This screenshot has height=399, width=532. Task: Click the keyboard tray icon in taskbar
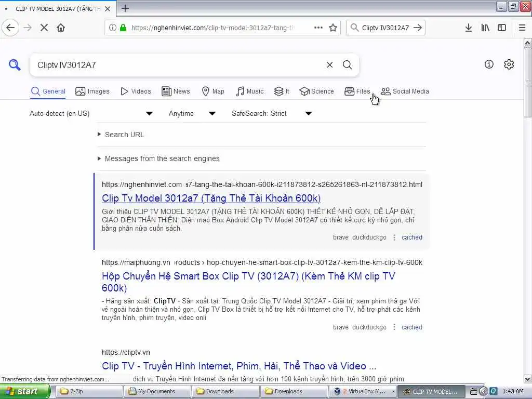(x=474, y=392)
